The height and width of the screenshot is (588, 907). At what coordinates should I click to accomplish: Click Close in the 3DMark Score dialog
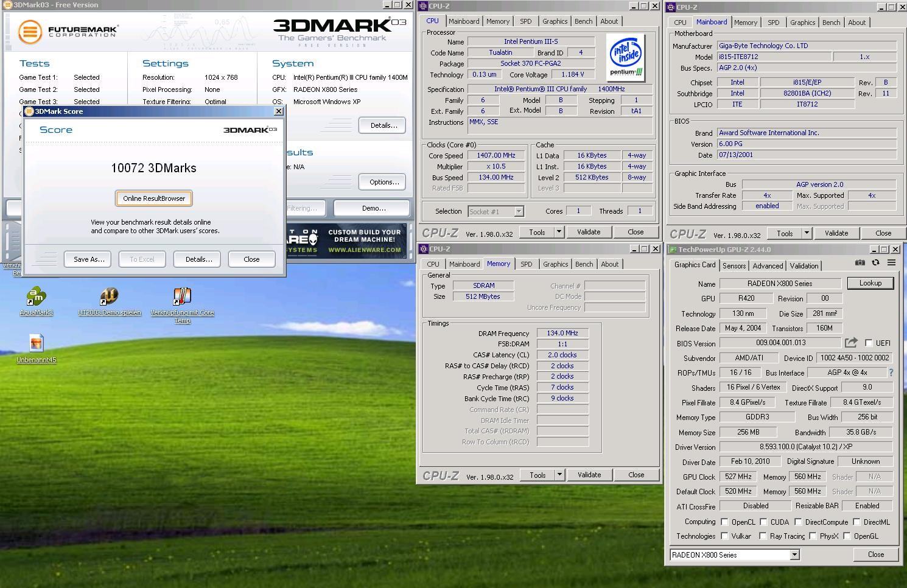point(251,259)
